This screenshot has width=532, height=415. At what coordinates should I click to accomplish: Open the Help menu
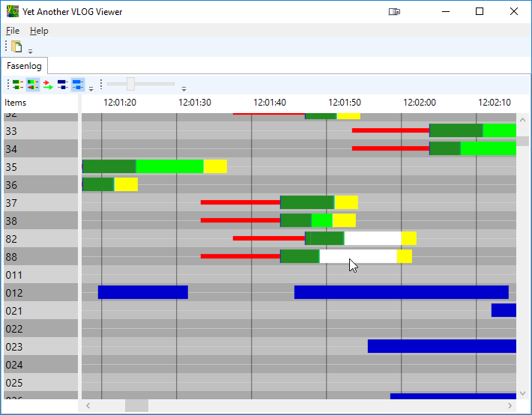[39, 31]
